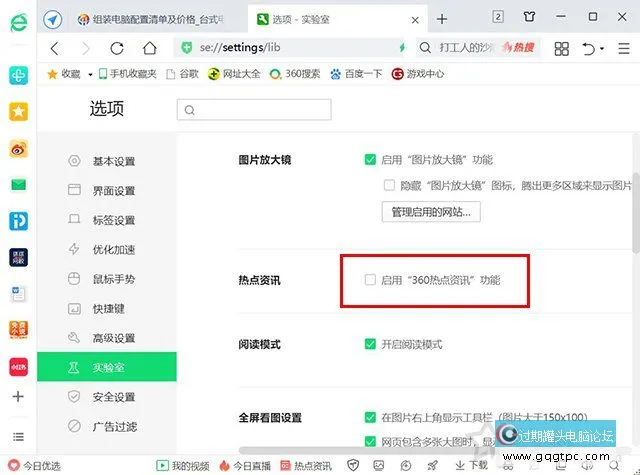This screenshot has height=475, width=640.
Task: Reload the page with refresh icon
Action: (x=117, y=48)
